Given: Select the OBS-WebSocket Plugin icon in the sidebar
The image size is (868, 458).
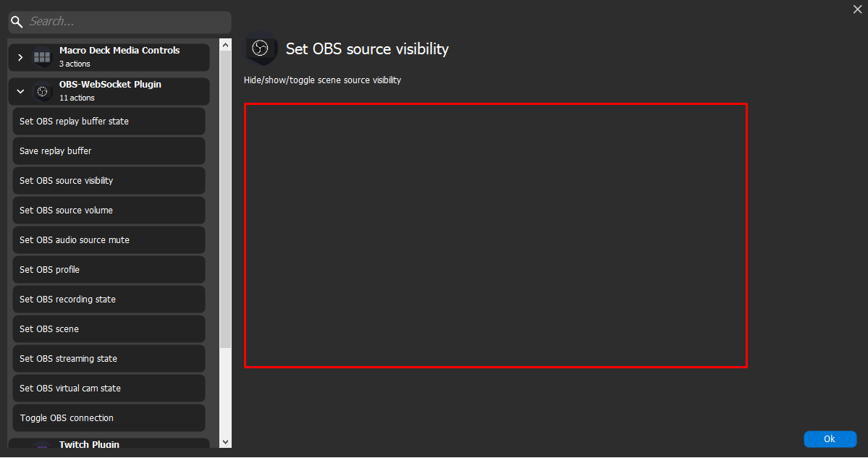Looking at the screenshot, I should [x=42, y=91].
